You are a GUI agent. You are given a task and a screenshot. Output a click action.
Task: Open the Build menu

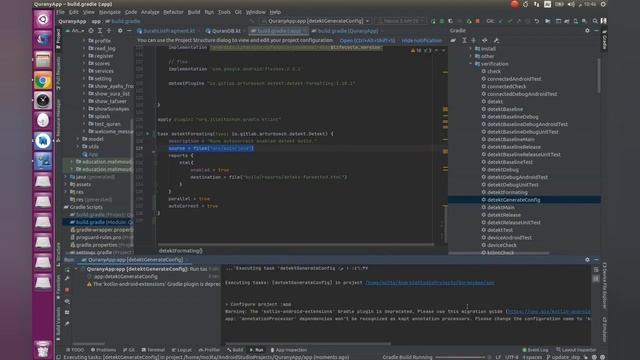[194, 12]
